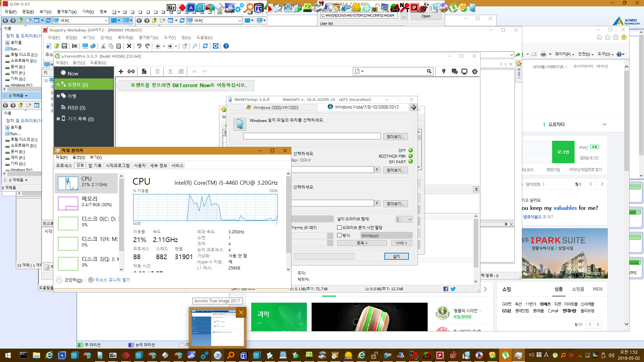644x362 pixels.
Task: Expand 기기 목록 (0) node
Action: coord(58,119)
